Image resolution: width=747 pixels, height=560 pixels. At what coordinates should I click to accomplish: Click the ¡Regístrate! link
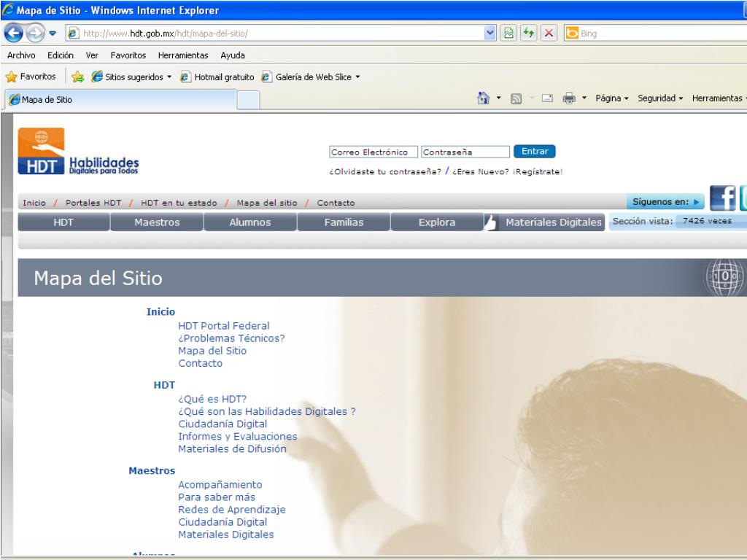[x=538, y=172]
